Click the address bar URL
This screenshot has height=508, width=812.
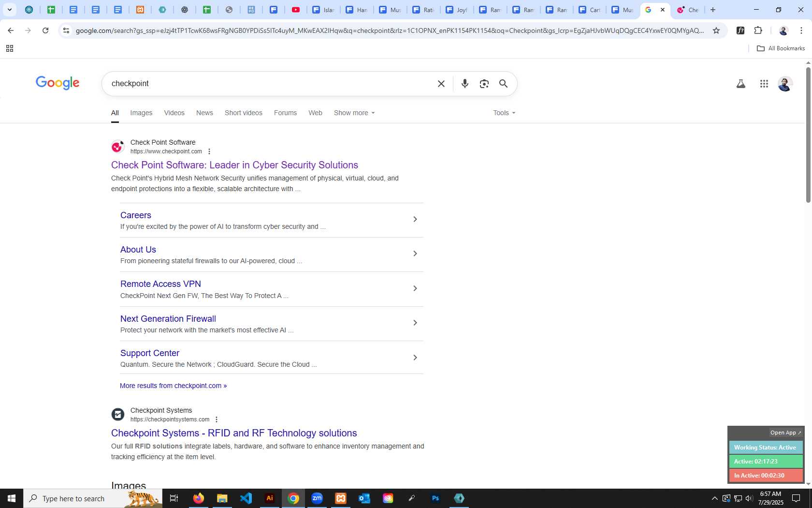(x=390, y=30)
